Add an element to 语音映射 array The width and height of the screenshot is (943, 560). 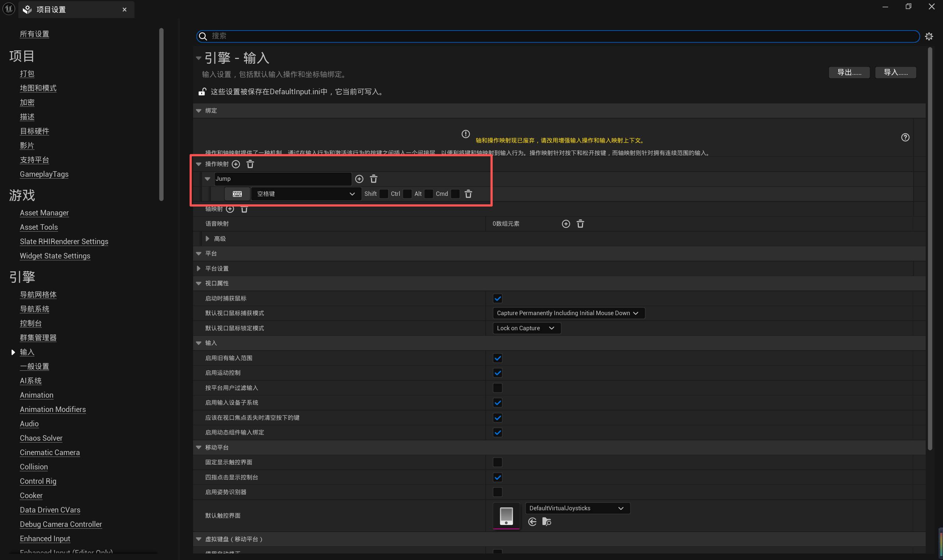566,224
